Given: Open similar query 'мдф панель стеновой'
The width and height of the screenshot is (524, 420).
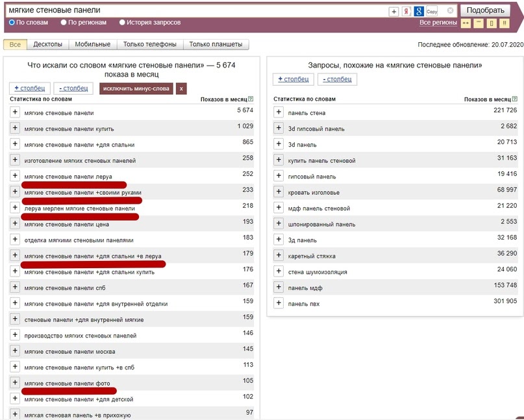Looking at the screenshot, I should 319,208.
